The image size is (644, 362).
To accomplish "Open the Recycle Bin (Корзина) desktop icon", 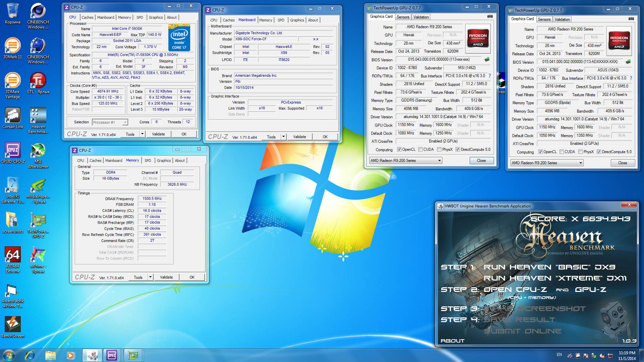I will pos(13,13).
